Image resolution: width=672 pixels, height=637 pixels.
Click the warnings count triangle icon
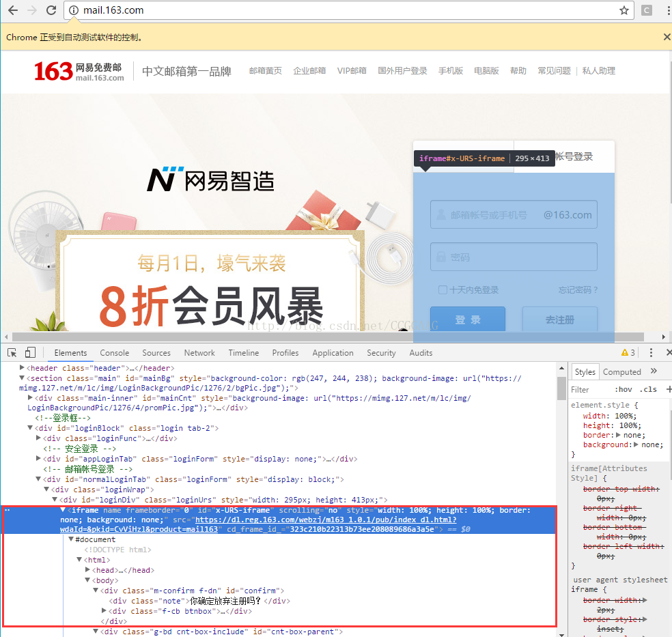pyautogui.click(x=625, y=352)
